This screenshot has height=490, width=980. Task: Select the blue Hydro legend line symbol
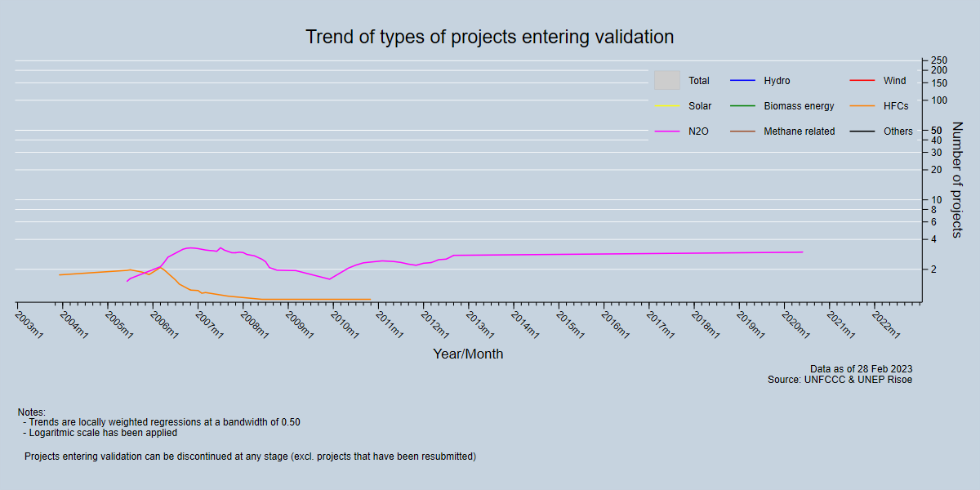point(743,80)
